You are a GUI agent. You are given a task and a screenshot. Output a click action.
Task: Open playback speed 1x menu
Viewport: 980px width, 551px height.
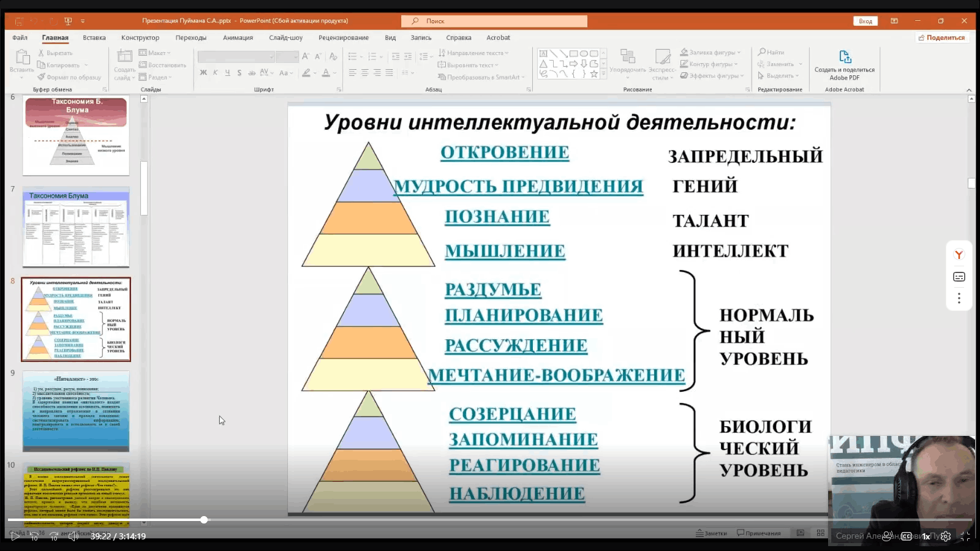click(x=926, y=536)
